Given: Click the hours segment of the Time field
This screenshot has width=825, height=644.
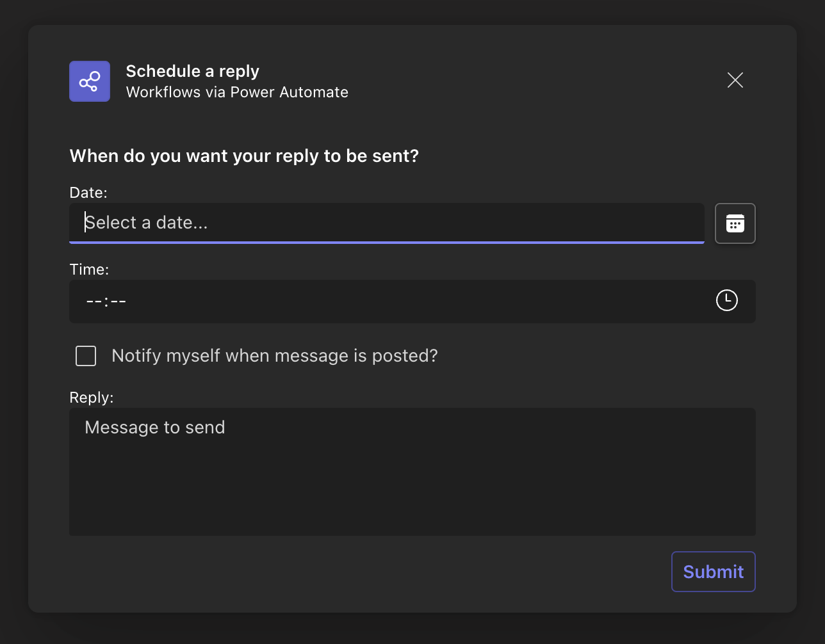Looking at the screenshot, I should point(94,301).
